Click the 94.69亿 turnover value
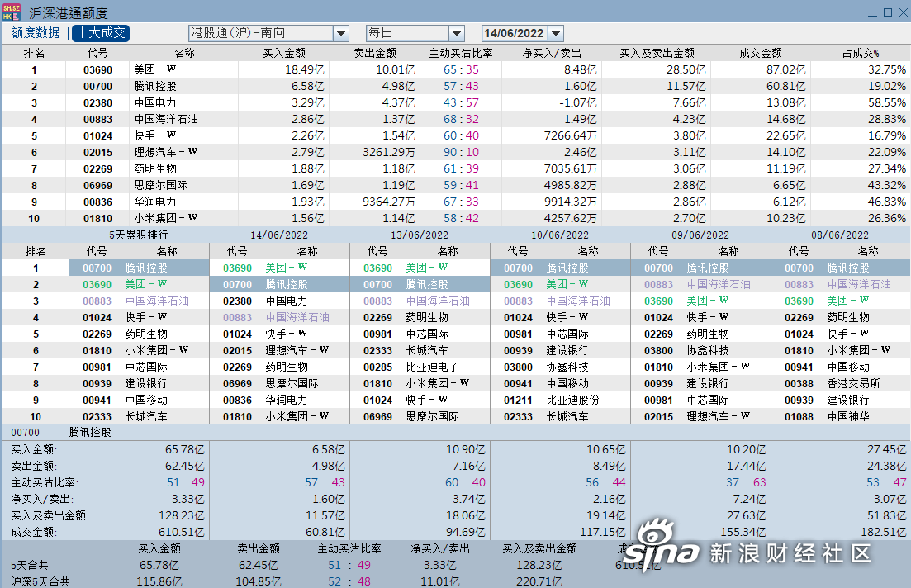Image resolution: width=911 pixels, height=588 pixels. tap(465, 532)
